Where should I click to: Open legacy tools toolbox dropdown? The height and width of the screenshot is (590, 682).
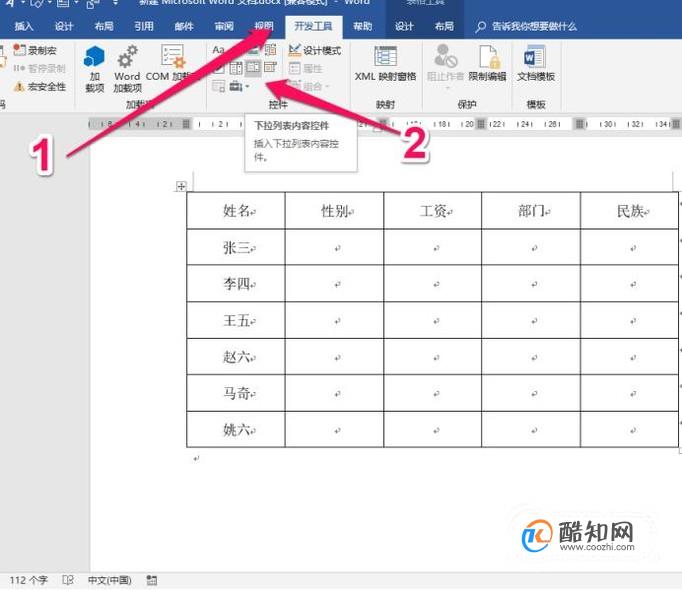pyautogui.click(x=239, y=86)
